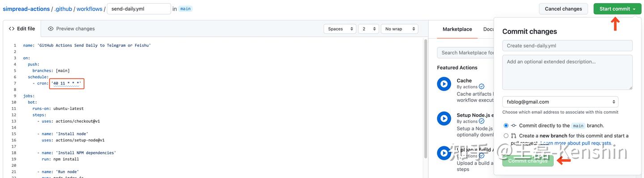This screenshot has width=644, height=178.
Task: Click the Search Marketplace input field
Action: pos(465,53)
